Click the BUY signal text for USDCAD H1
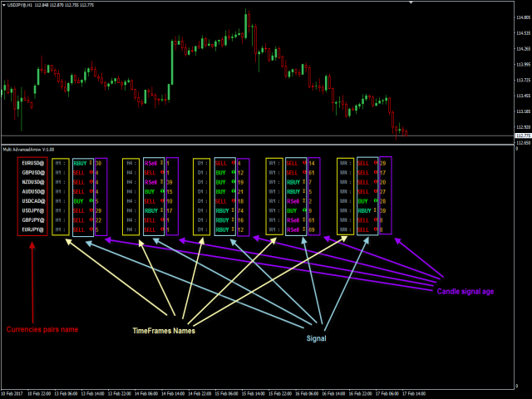The height and width of the screenshot is (399, 532). (x=78, y=201)
